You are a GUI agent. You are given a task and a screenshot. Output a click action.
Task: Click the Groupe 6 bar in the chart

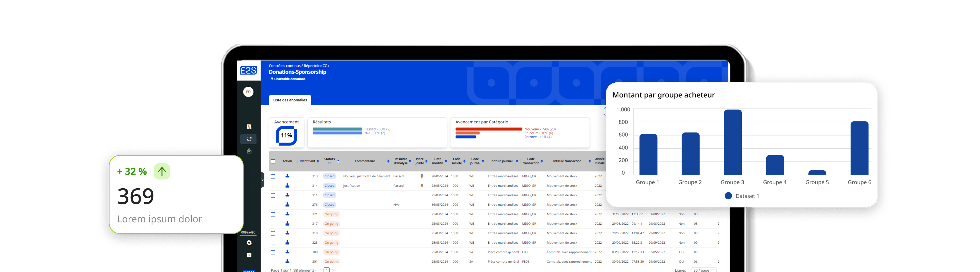(x=859, y=148)
